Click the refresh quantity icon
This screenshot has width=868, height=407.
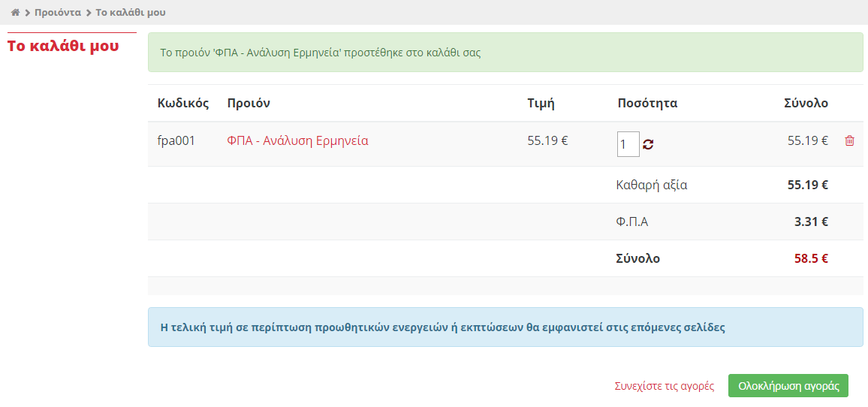tap(648, 144)
